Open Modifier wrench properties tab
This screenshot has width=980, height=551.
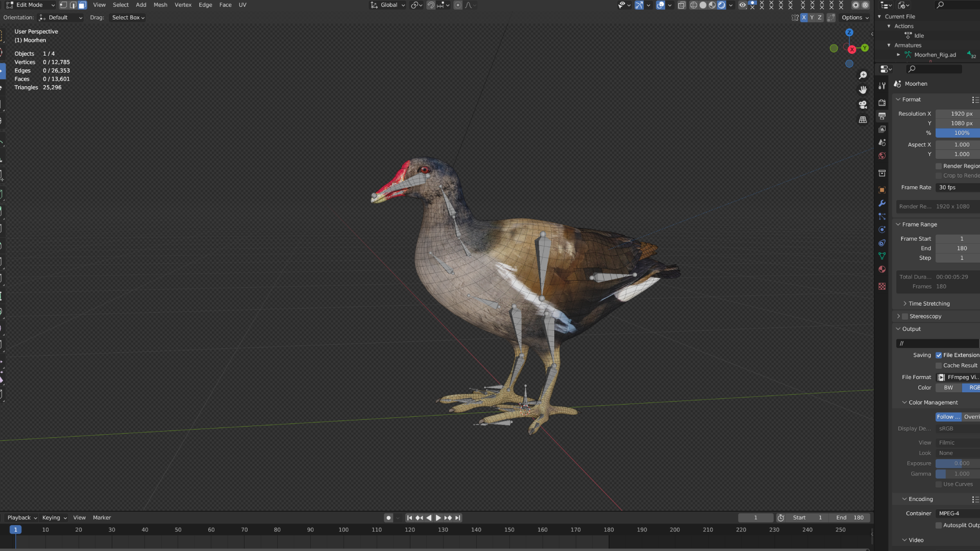(x=882, y=203)
